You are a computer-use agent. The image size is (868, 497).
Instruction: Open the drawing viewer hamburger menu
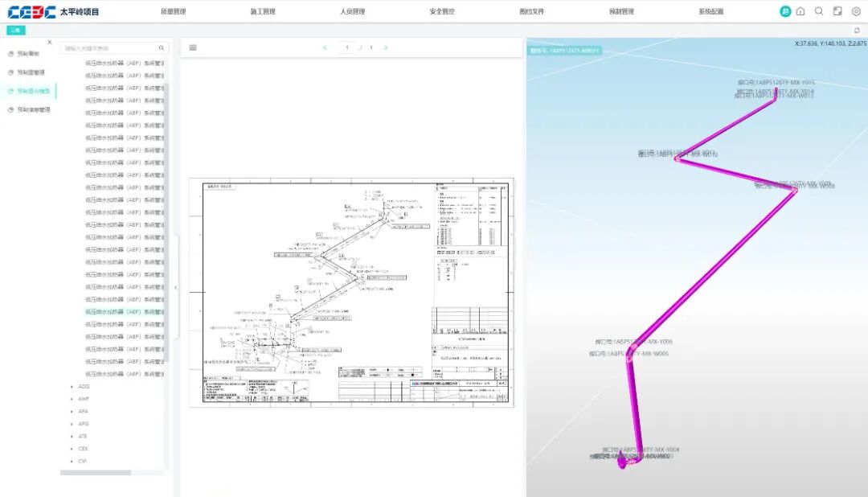coord(193,47)
